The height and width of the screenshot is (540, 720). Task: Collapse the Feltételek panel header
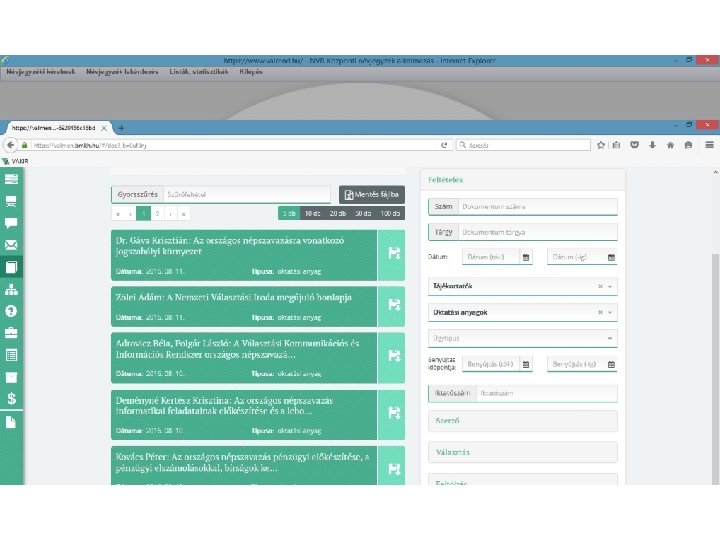523,180
